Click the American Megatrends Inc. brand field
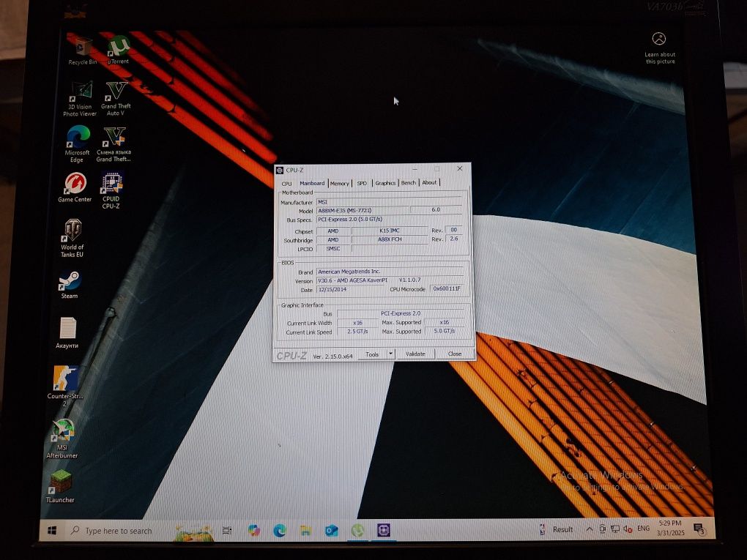This screenshot has height=560, width=747. pos(390,272)
